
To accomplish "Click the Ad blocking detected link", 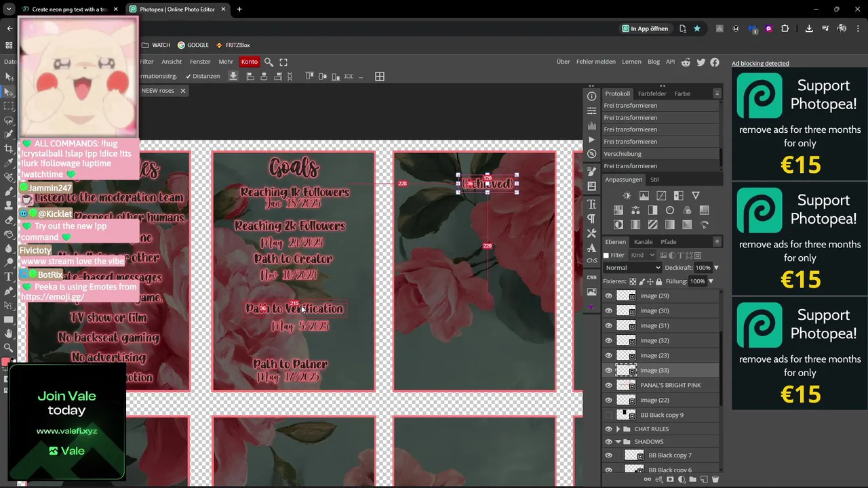I will pos(760,64).
